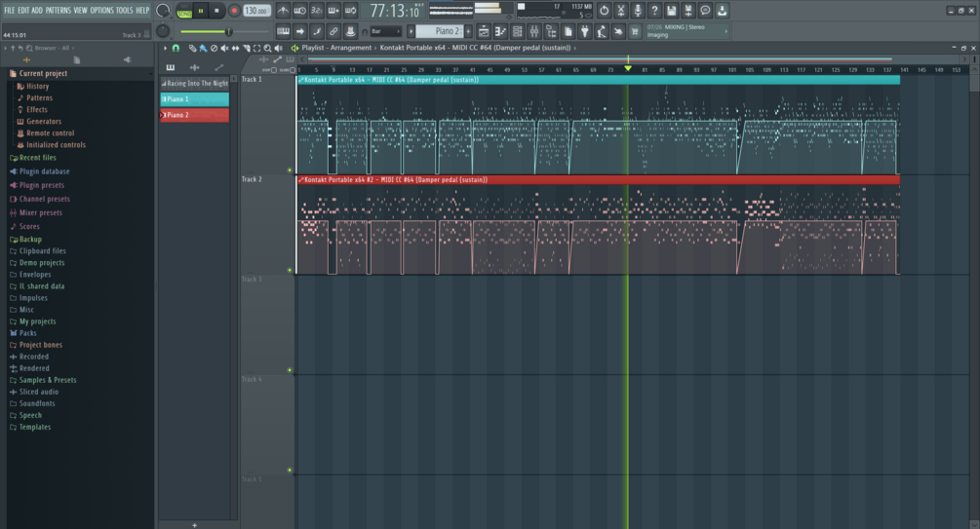This screenshot has width=980, height=529.
Task: Open the OPTIONS menu
Action: click(x=101, y=11)
